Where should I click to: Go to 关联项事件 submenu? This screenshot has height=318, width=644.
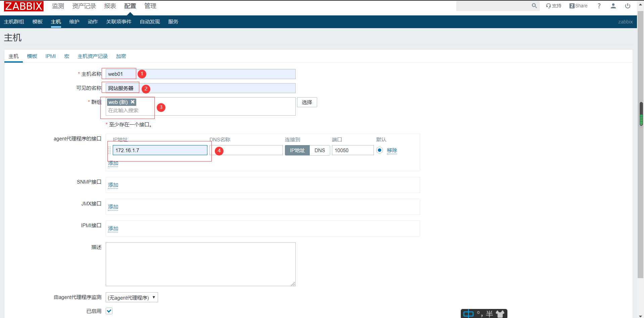point(119,22)
